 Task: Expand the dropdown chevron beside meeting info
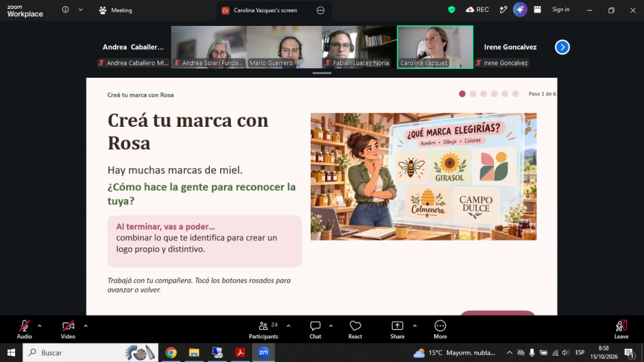click(x=80, y=10)
